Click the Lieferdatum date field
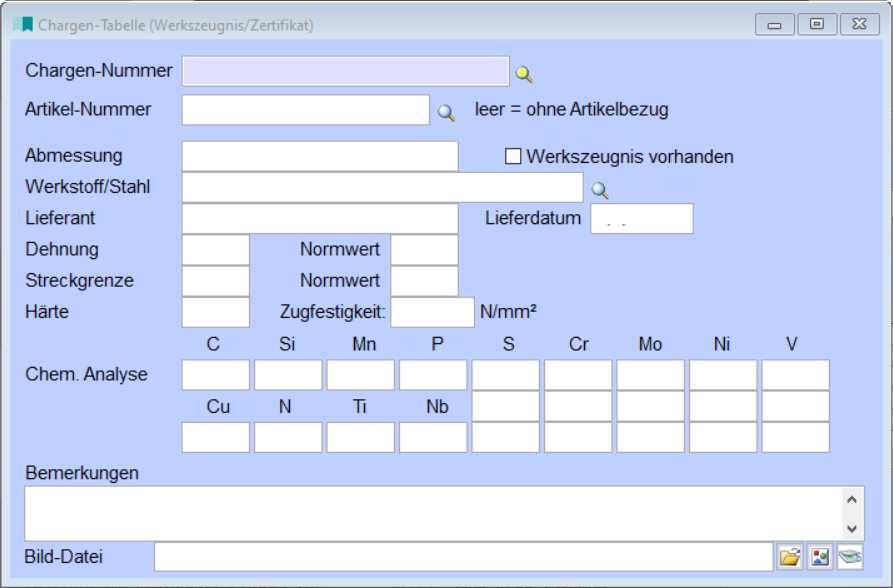Viewport: 893px width, 588px height. (641, 218)
